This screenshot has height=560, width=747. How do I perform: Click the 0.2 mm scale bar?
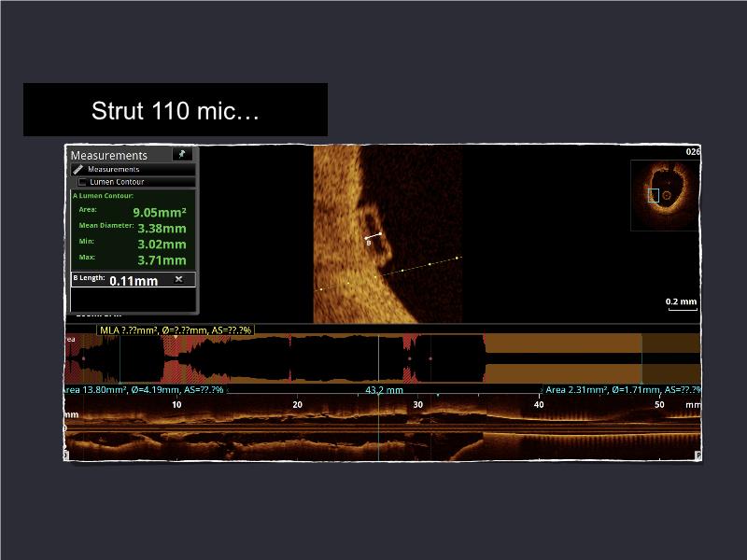tap(681, 304)
